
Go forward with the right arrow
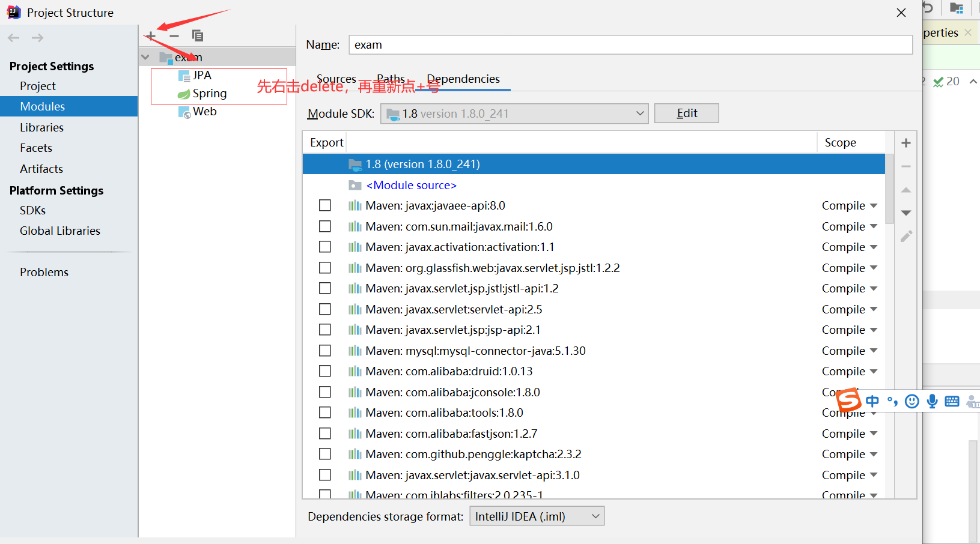pyautogui.click(x=37, y=38)
